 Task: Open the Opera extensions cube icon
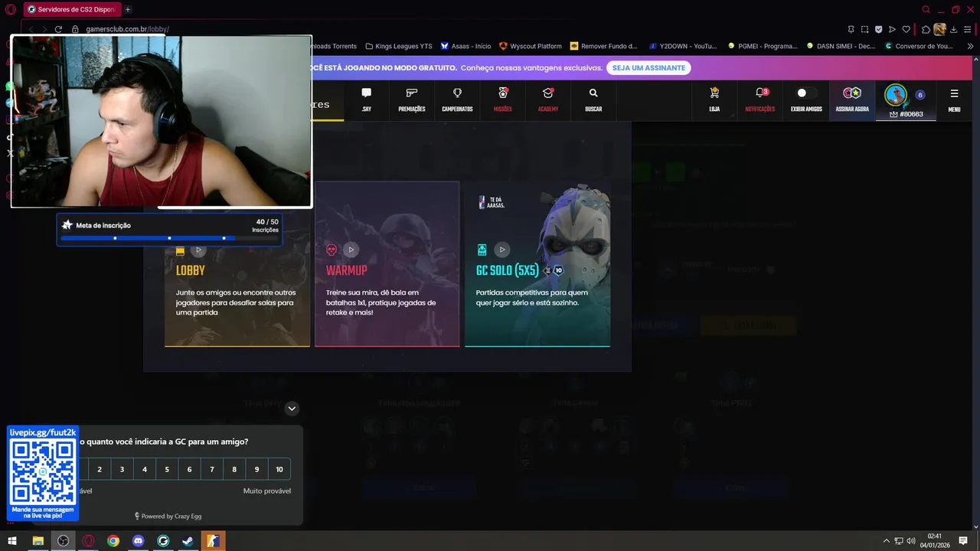[x=926, y=29]
